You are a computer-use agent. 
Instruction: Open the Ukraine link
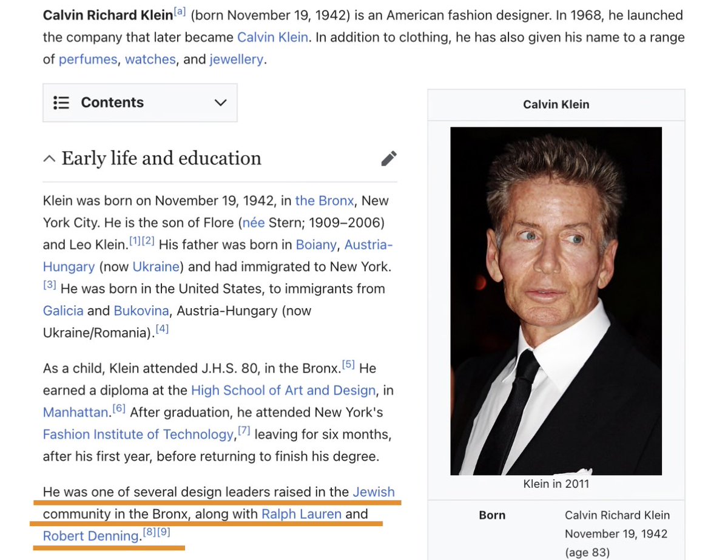coord(156,267)
